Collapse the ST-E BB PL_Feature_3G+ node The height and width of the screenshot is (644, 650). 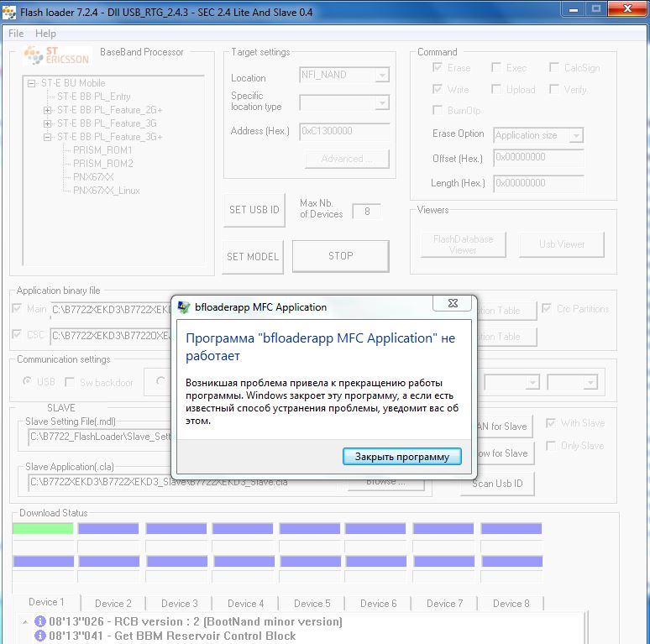tap(47, 137)
